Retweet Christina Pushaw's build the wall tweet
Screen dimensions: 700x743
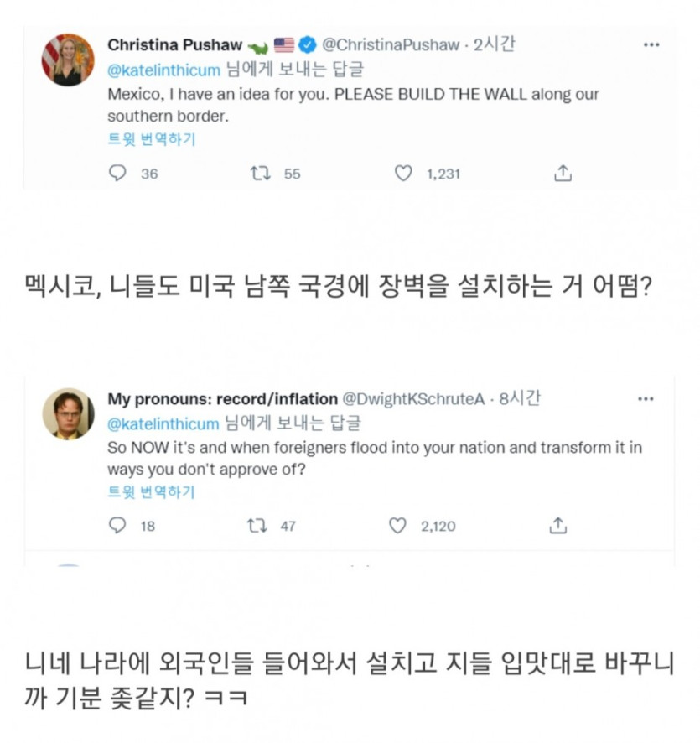point(261,174)
